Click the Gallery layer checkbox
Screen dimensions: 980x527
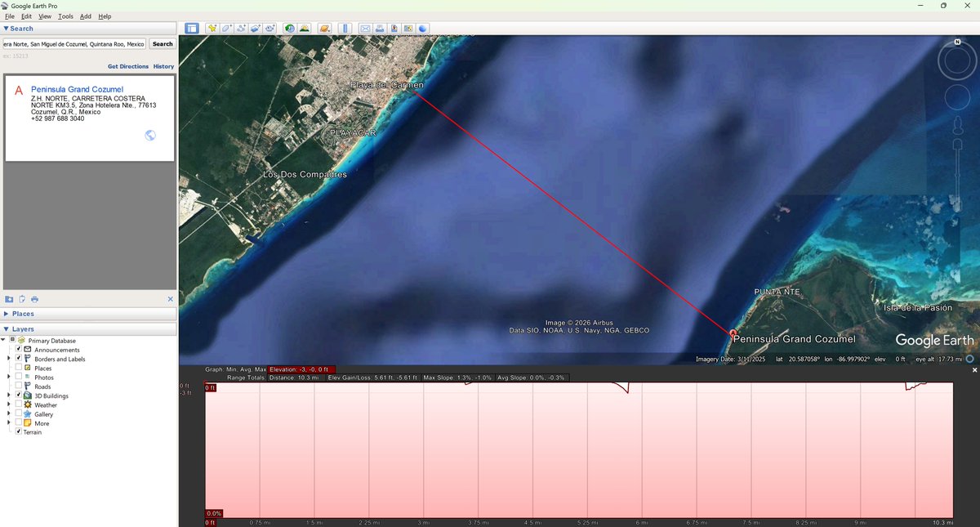point(19,414)
